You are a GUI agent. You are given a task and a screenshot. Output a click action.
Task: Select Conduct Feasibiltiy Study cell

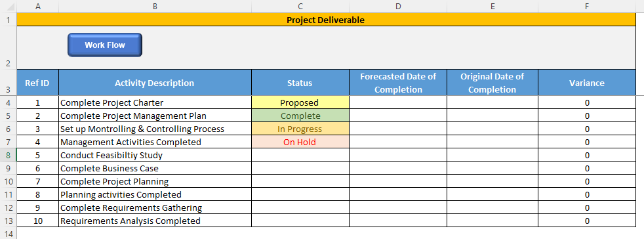pos(155,155)
